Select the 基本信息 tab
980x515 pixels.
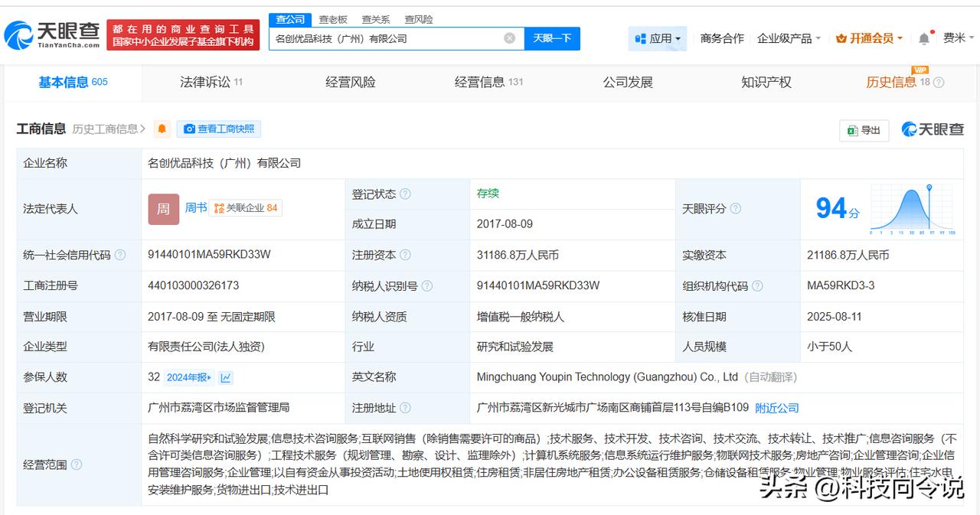(x=73, y=83)
